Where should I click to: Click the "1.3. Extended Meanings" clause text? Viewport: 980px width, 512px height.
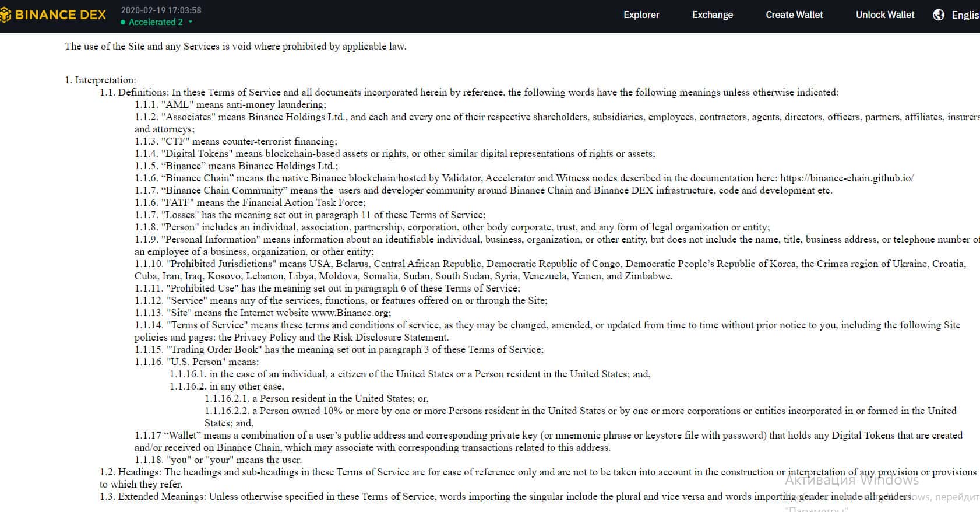(505, 497)
